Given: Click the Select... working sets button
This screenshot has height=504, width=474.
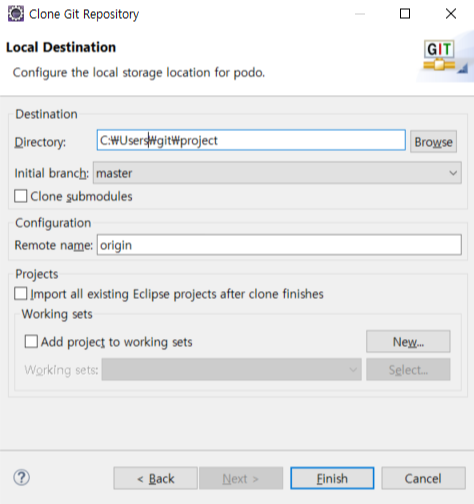Looking at the screenshot, I should coord(408,369).
